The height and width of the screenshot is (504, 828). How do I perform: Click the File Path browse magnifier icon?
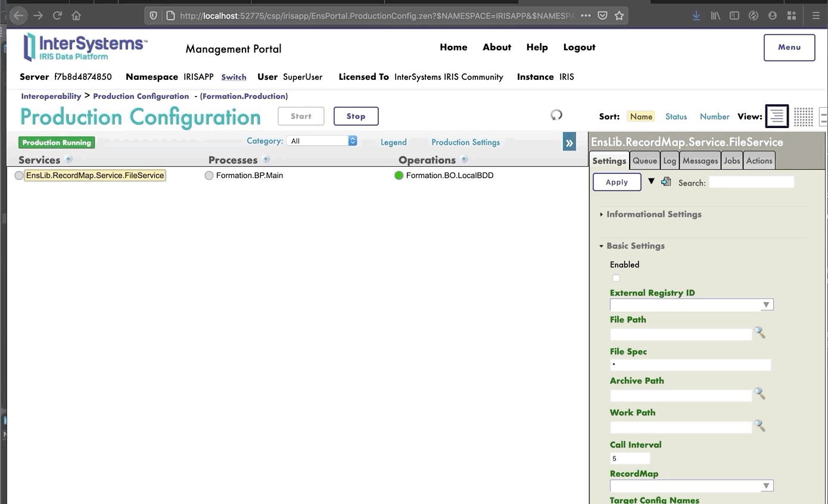(759, 333)
